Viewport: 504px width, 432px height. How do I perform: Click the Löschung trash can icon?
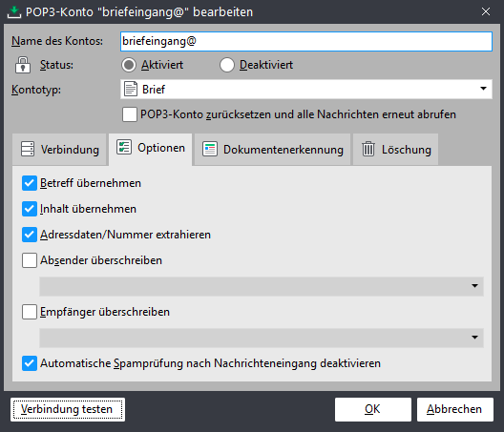(x=368, y=149)
